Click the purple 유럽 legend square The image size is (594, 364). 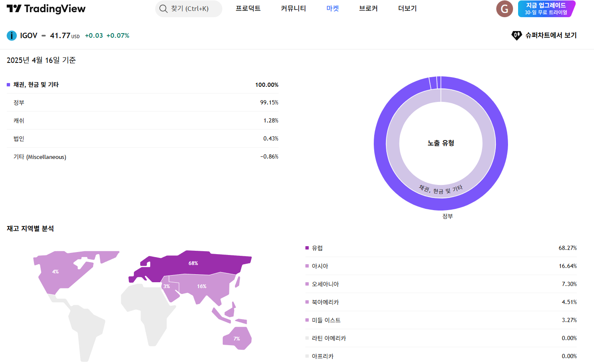pos(307,248)
